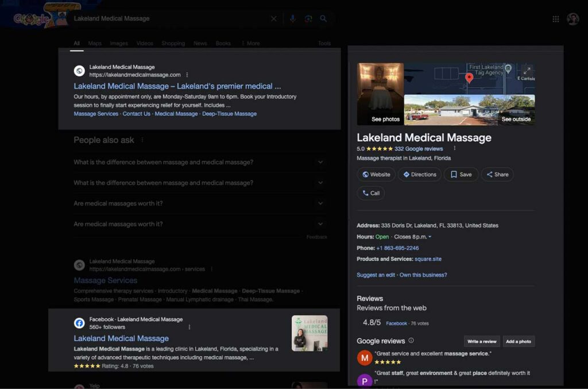The height and width of the screenshot is (389, 588).
Task: Open the Lakeland's premier medical result title
Action: point(177,86)
